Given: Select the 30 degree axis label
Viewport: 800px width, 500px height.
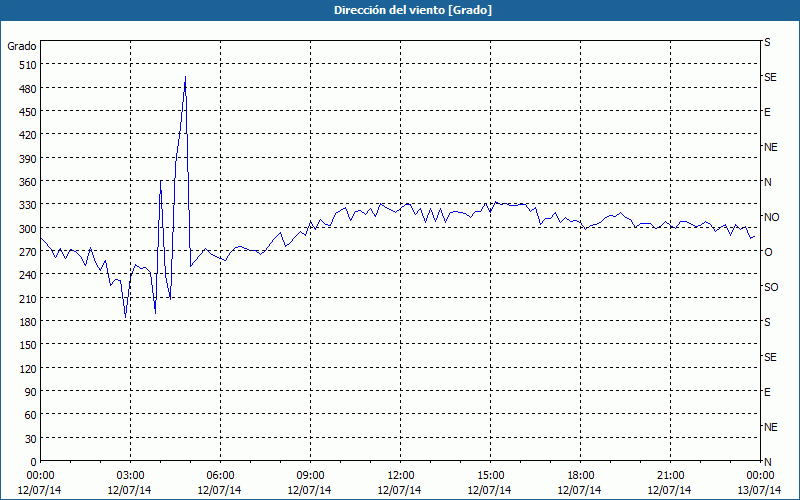Looking at the screenshot, I should pyautogui.click(x=31, y=439).
